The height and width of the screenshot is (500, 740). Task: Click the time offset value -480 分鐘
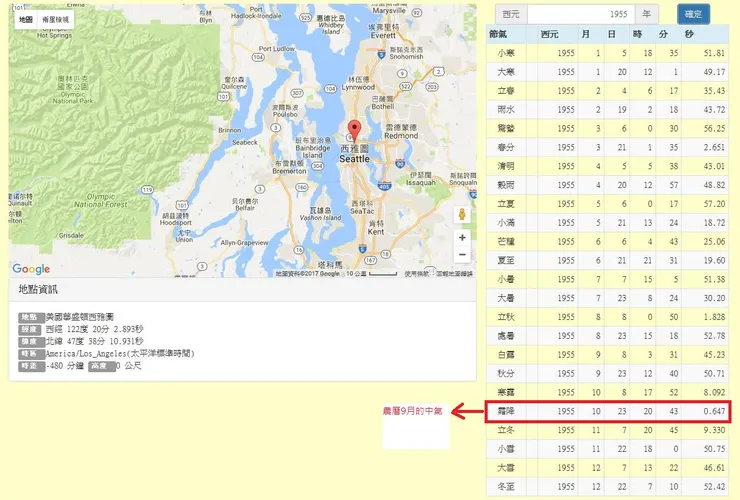click(65, 366)
